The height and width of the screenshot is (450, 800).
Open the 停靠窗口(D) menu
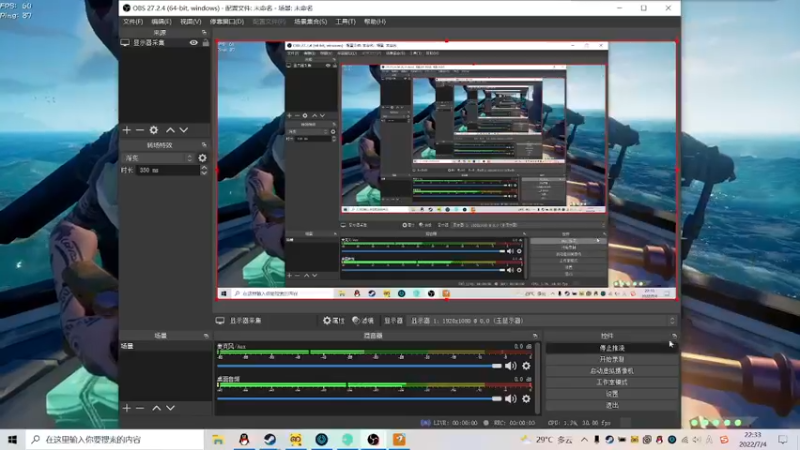coord(227,22)
